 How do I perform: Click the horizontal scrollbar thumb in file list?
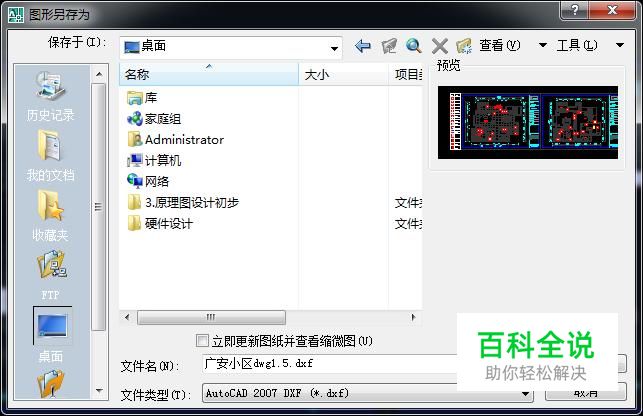211,317
